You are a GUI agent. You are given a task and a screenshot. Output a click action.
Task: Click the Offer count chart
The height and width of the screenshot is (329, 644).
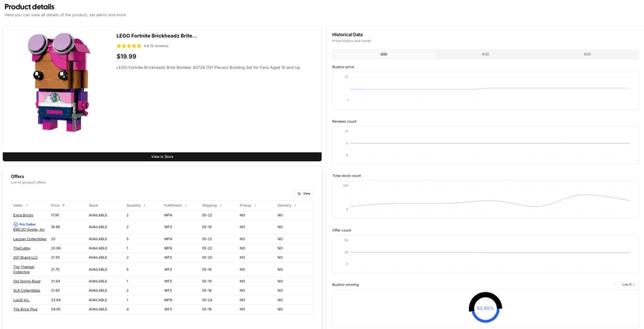tap(485, 254)
